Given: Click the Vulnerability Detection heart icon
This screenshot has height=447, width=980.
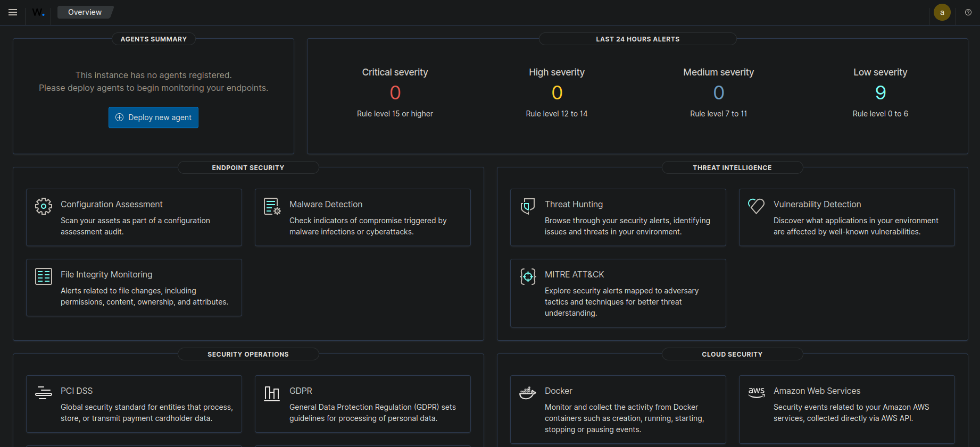Looking at the screenshot, I should pos(756,206).
